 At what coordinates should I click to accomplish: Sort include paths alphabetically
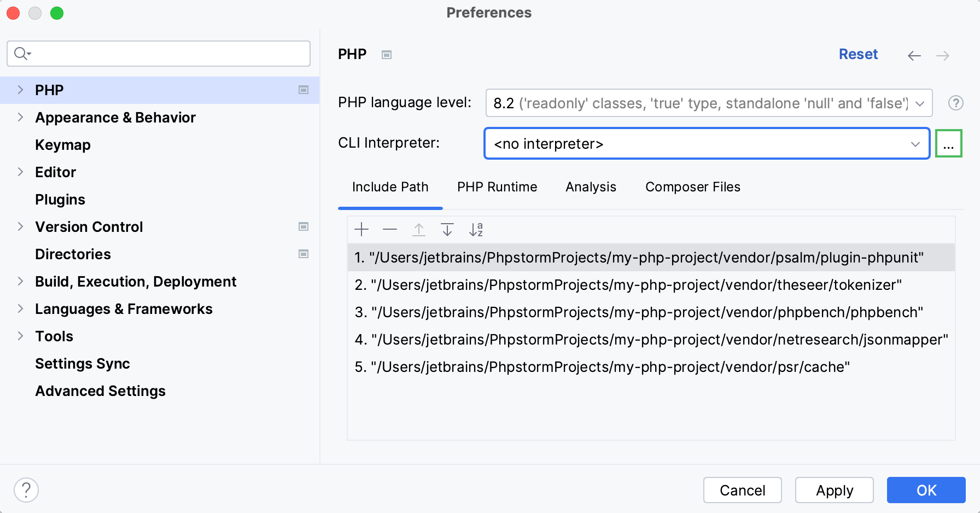pos(475,229)
